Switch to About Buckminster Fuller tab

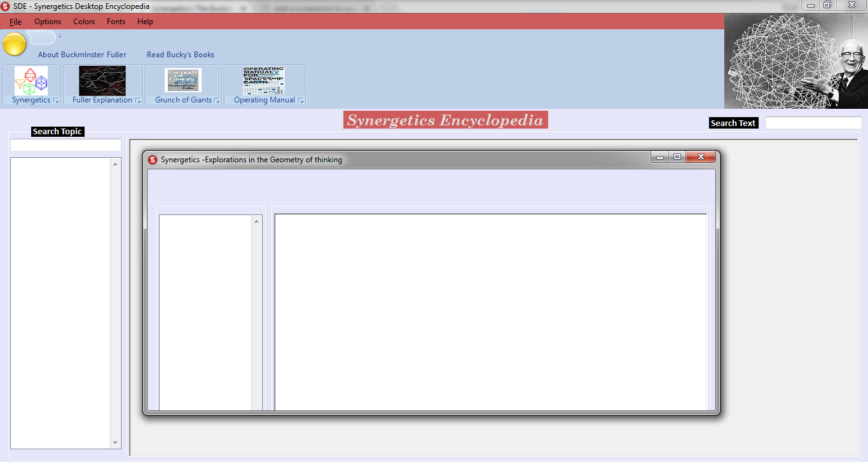[x=82, y=55]
